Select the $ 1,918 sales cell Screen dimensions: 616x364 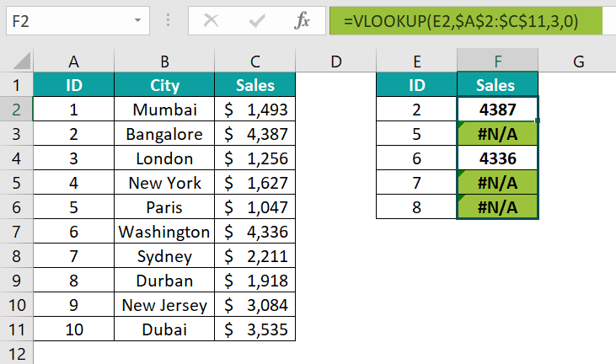point(255,280)
